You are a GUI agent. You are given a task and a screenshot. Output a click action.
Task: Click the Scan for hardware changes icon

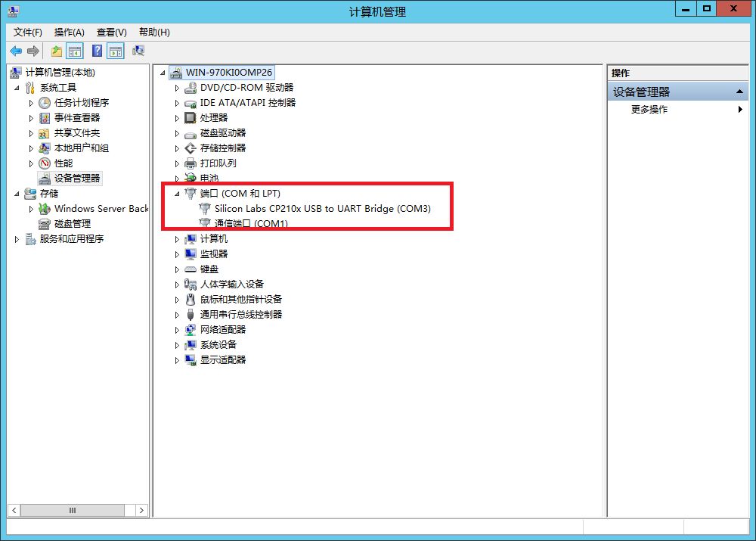coord(138,51)
